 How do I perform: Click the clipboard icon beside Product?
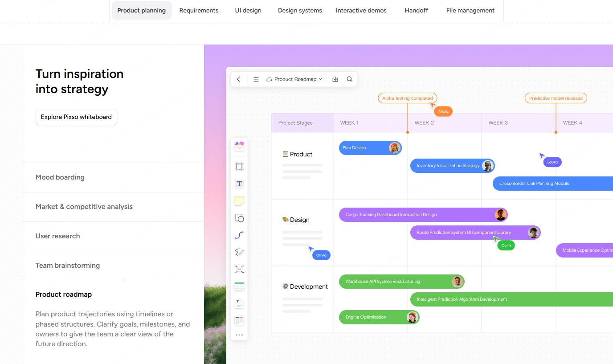(x=286, y=154)
